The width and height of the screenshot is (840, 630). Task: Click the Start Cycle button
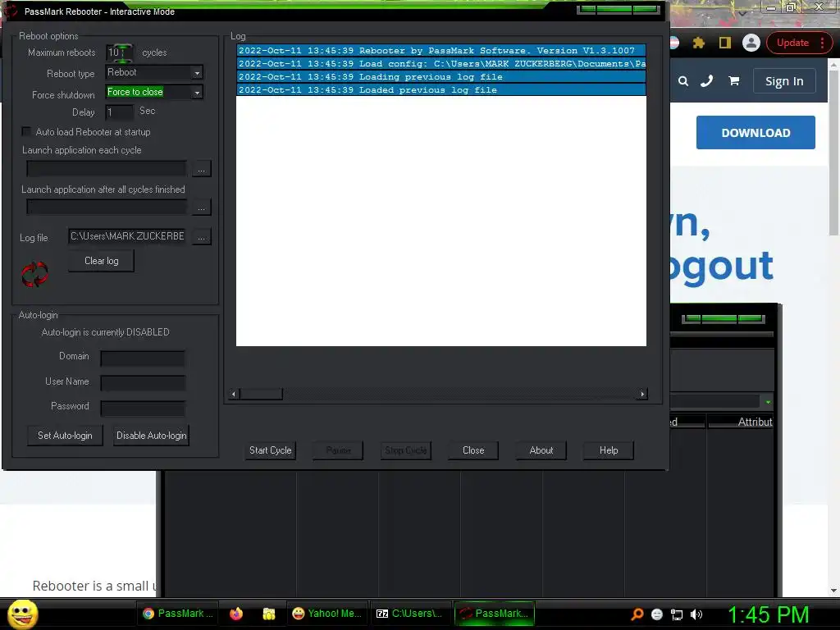coord(270,450)
